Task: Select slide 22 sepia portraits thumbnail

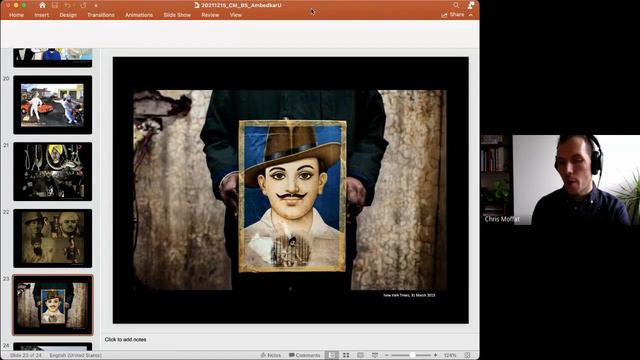Action: 53,238
